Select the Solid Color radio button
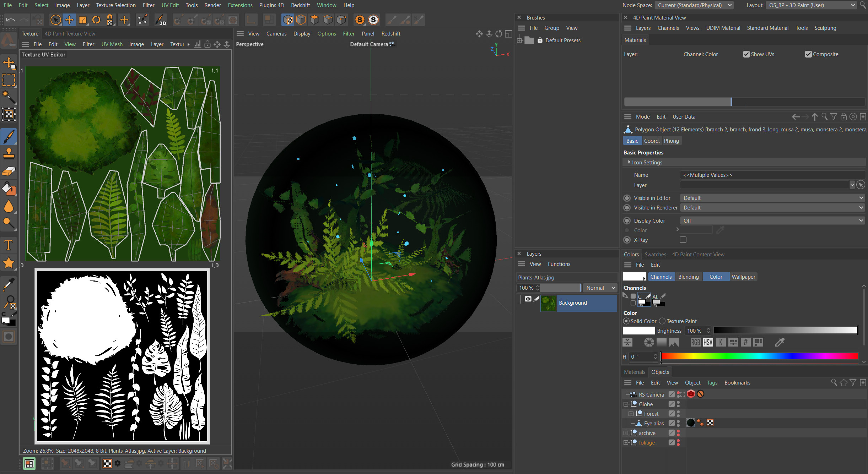 point(626,321)
